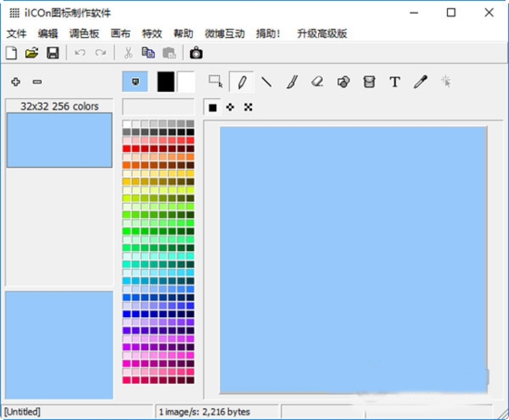
Task: Select the Brush tool
Action: tap(292, 82)
